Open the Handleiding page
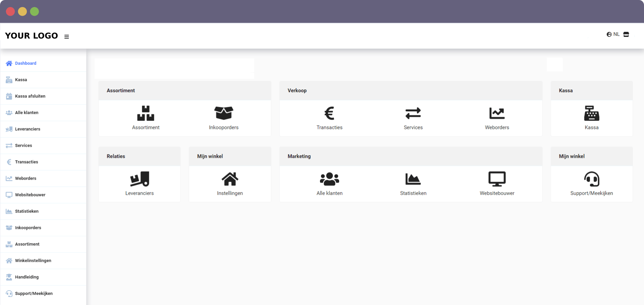The width and height of the screenshot is (644, 305). pyautogui.click(x=27, y=277)
